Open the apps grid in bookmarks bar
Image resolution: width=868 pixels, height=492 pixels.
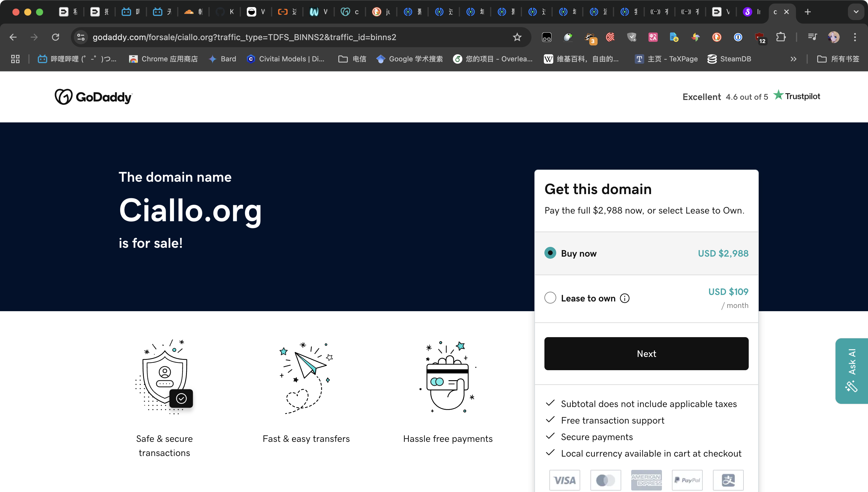[x=15, y=59]
